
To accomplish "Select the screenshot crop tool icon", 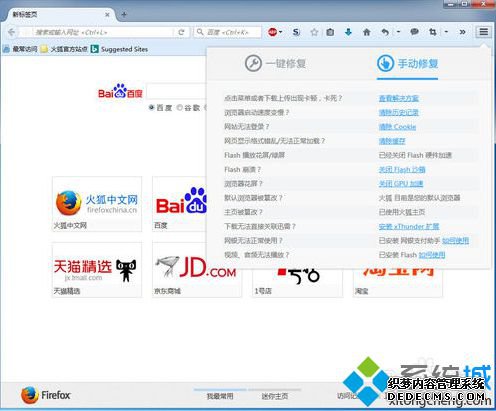I will [x=433, y=32].
